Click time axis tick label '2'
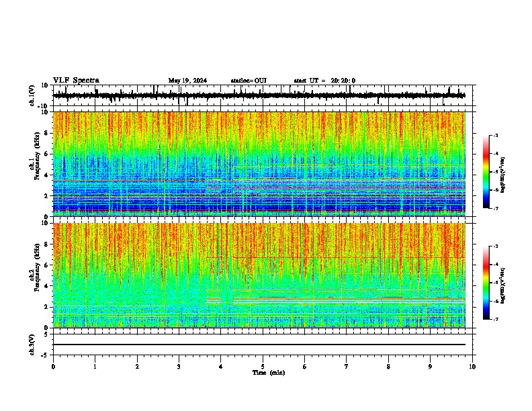The width and height of the screenshot is (532, 411). click(137, 367)
